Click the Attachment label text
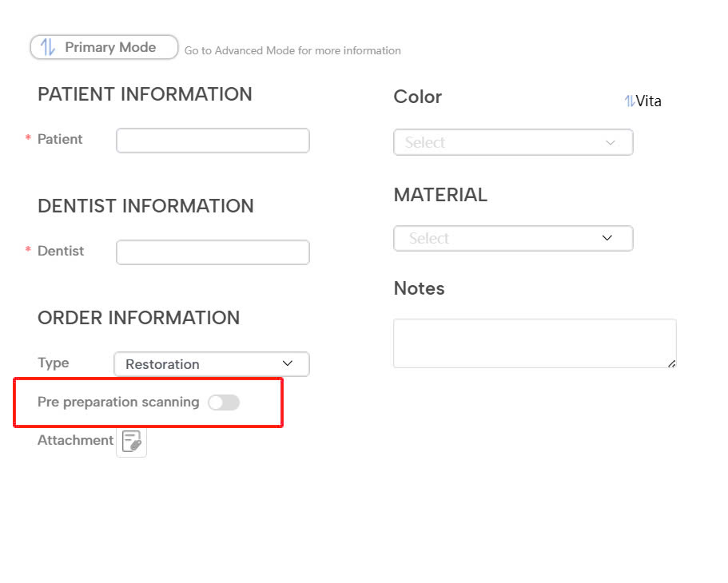Image resolution: width=728 pixels, height=583 pixels. point(75,440)
